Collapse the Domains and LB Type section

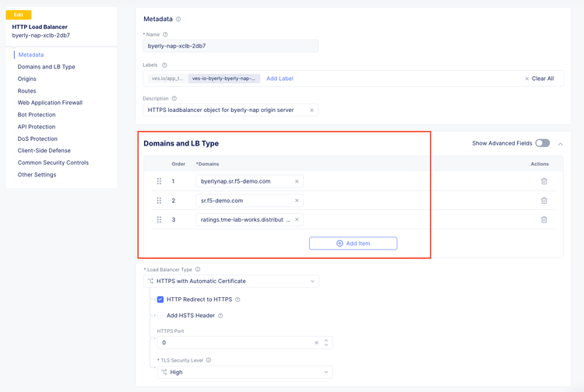coord(561,144)
